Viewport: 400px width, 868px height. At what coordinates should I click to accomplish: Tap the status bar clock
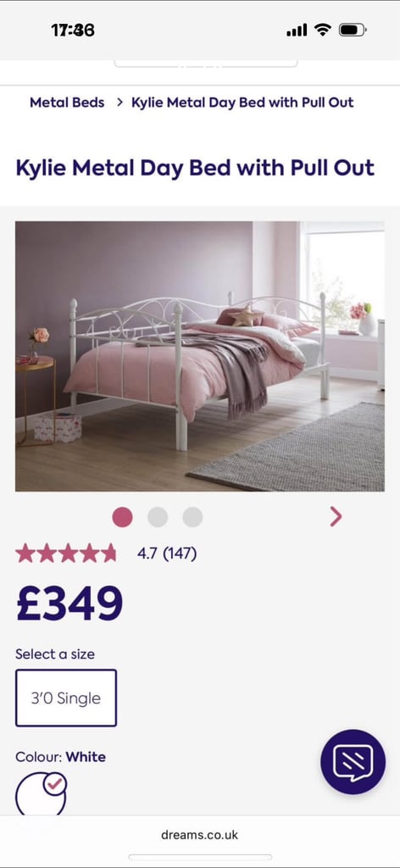73,30
